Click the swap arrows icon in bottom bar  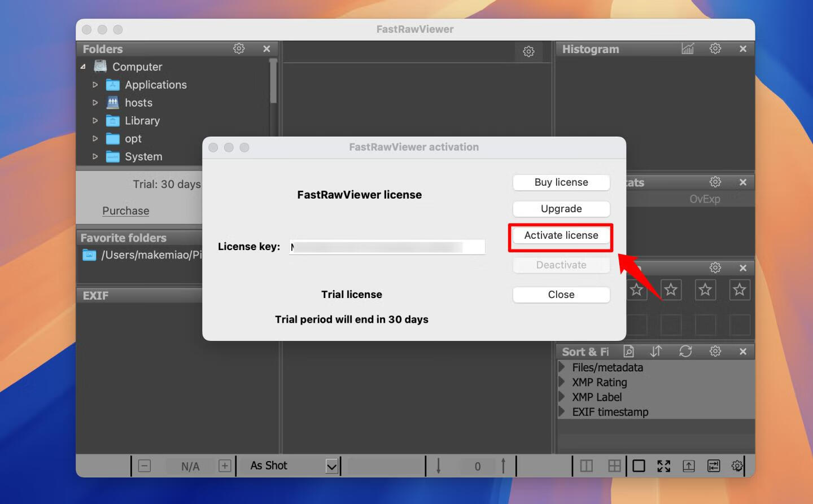pyautogui.click(x=714, y=466)
